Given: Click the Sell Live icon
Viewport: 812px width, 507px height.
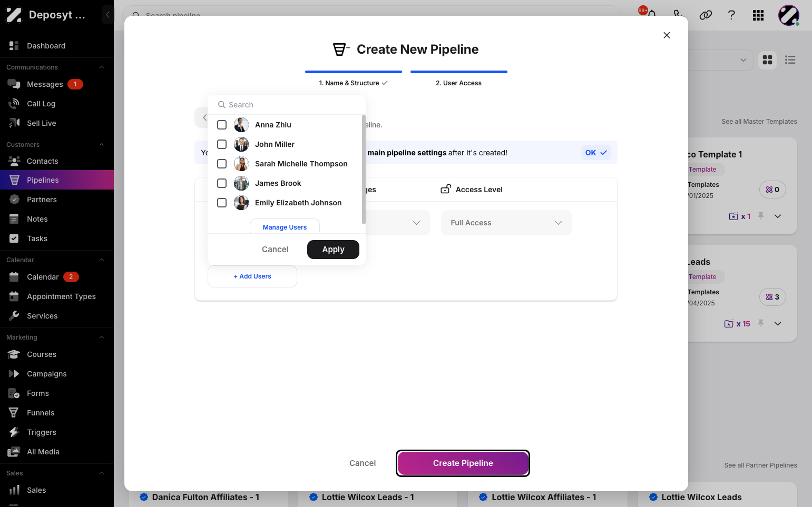Looking at the screenshot, I should (14, 123).
